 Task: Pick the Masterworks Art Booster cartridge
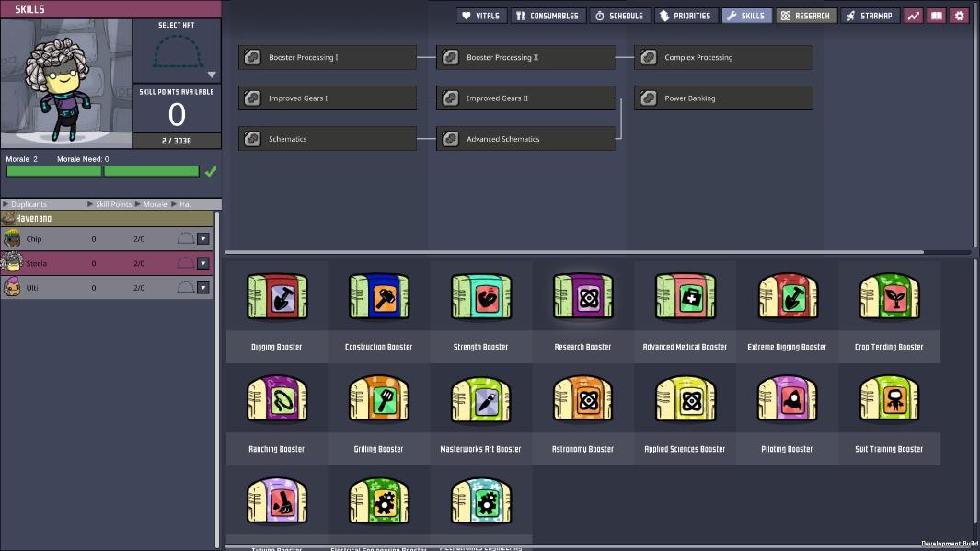480,398
